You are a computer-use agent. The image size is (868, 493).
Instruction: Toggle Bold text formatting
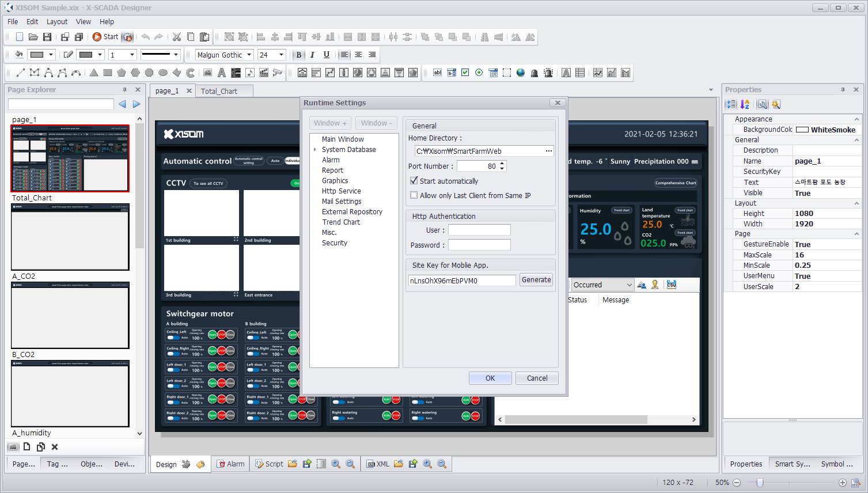[298, 55]
